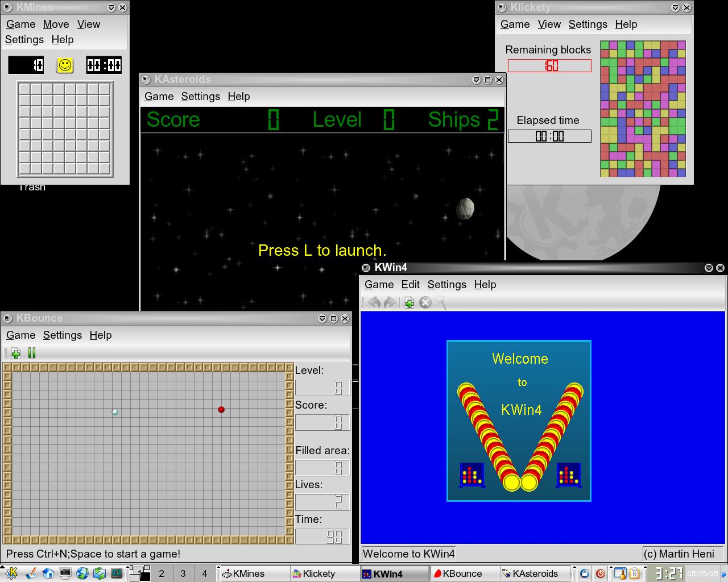
Task: Switch to the KMines taskbar entry
Action: pyautogui.click(x=254, y=573)
